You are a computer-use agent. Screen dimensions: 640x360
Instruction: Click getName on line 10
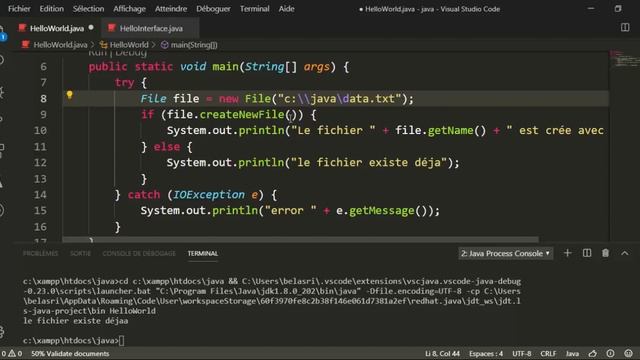tap(450, 131)
